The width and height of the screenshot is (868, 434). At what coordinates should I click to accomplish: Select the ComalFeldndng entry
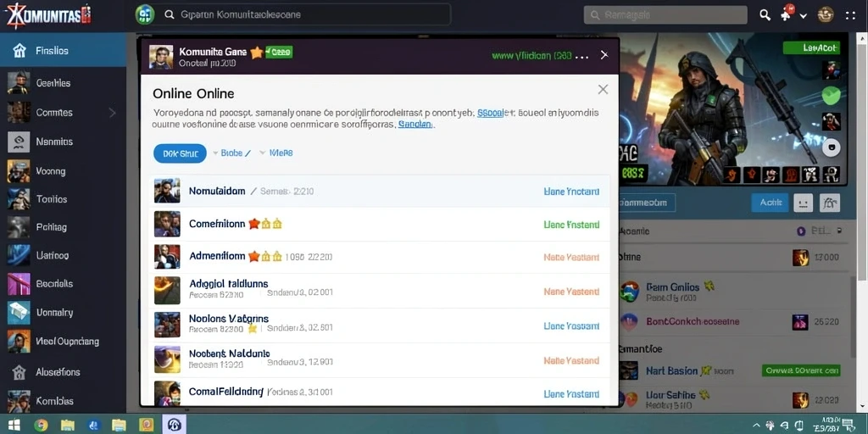(x=380, y=392)
